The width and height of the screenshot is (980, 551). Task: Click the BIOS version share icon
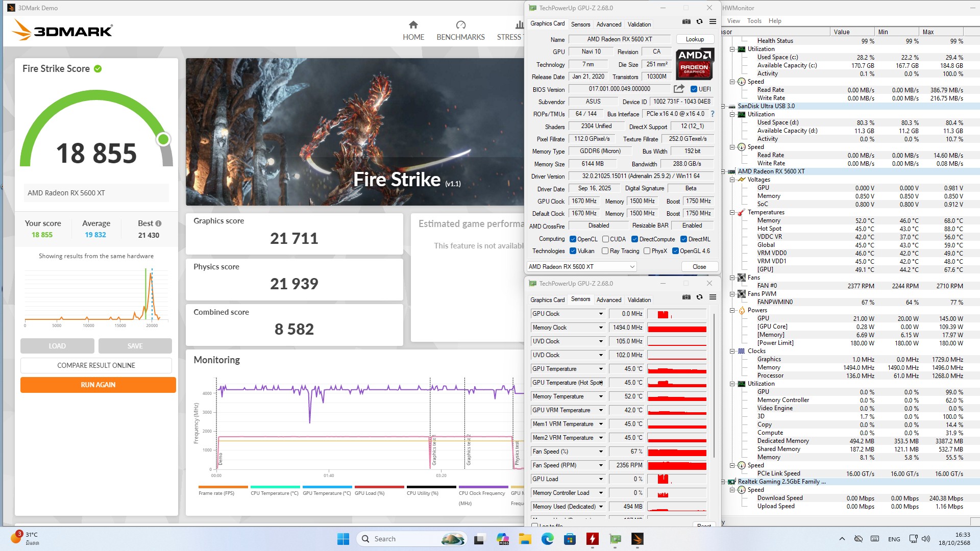679,89
